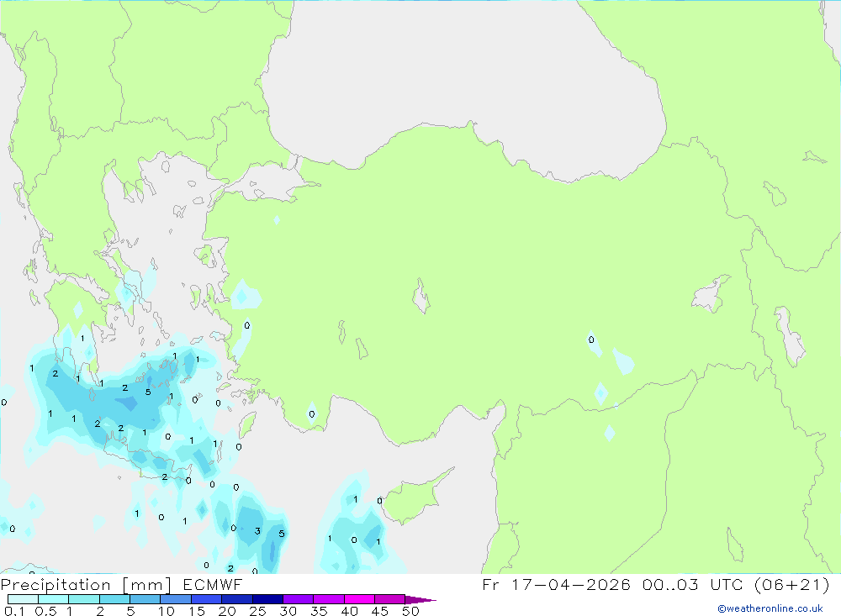The image size is (841, 616).
Task: Click the 25–30 mm purple legend swatch
Action: coord(267,599)
